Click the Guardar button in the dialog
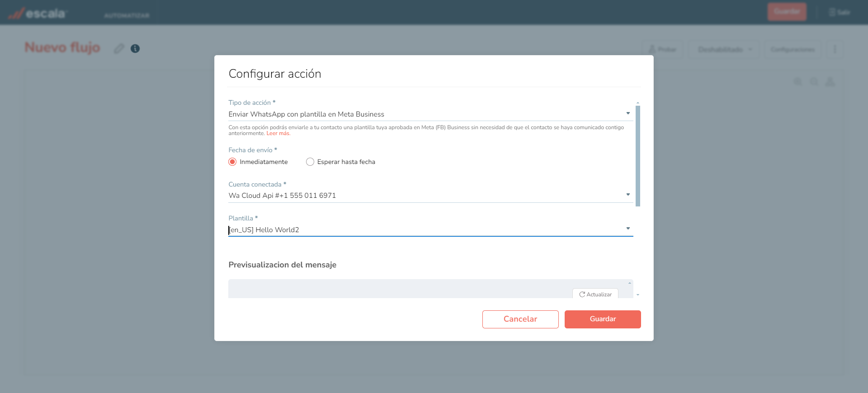Viewport: 868px width, 393px height. point(603,319)
